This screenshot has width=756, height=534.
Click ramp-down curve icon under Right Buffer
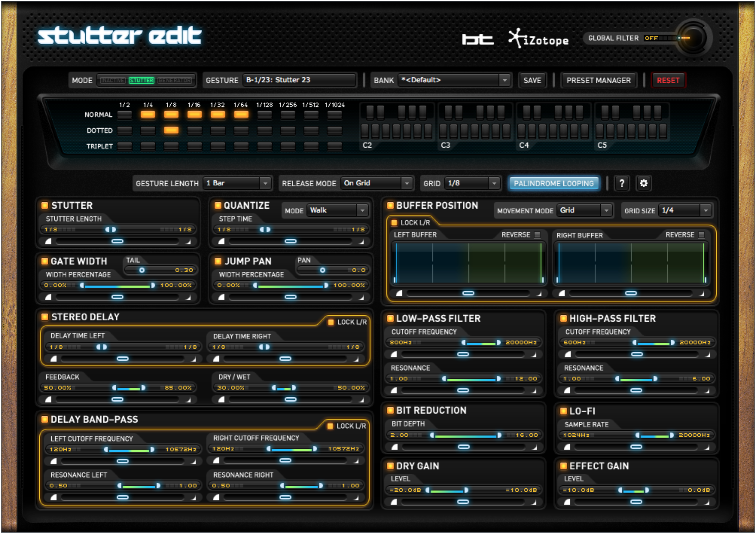pyautogui.click(x=701, y=294)
